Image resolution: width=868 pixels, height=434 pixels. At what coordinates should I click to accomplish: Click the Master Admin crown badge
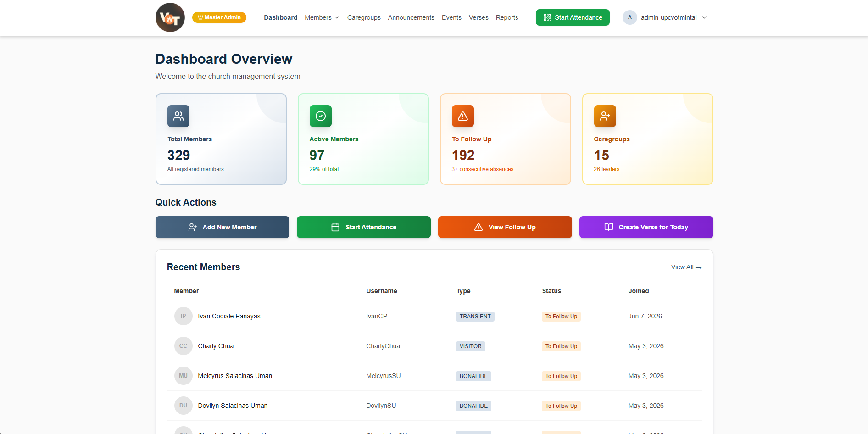[x=219, y=17]
